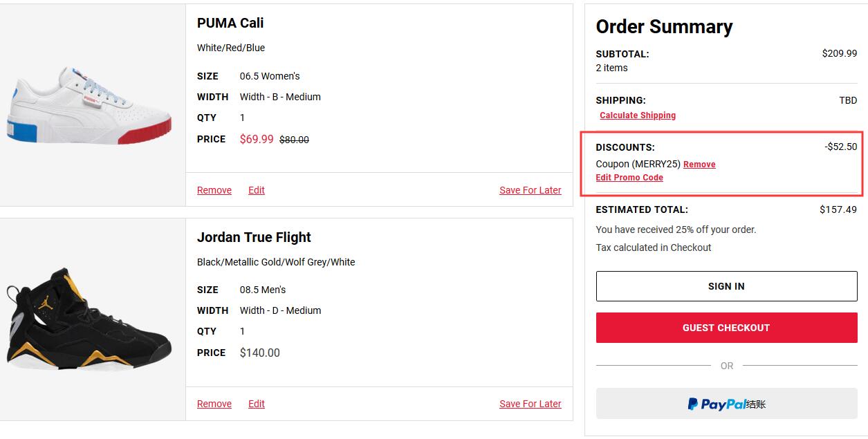Click the Jordan True Flight price $140.00
The height and width of the screenshot is (439, 868).
pyautogui.click(x=260, y=353)
